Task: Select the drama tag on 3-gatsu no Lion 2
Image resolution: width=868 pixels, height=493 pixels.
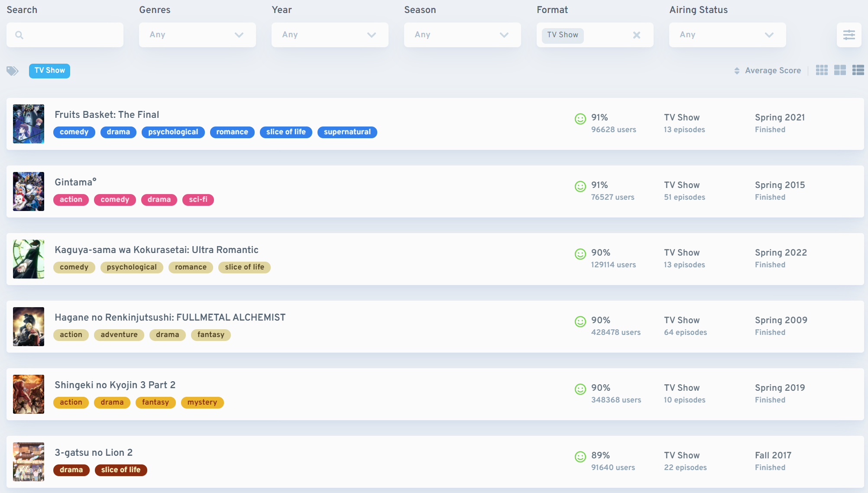Action: click(x=71, y=470)
